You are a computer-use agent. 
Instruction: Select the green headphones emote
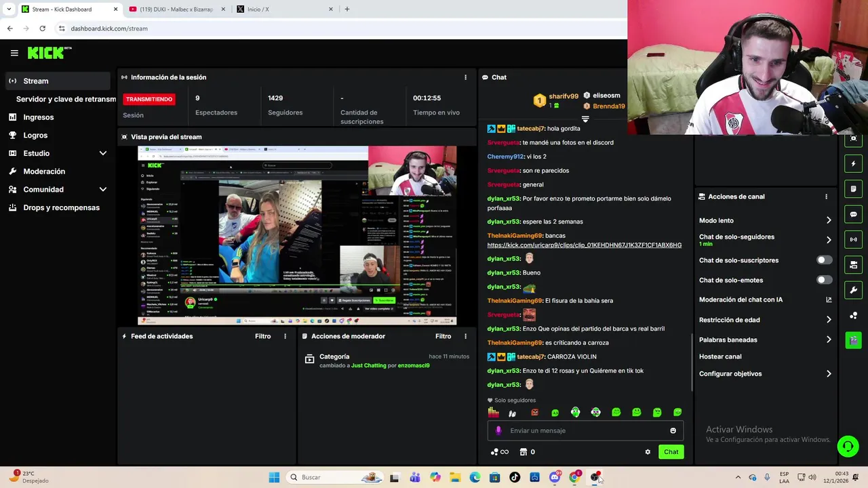(x=575, y=412)
